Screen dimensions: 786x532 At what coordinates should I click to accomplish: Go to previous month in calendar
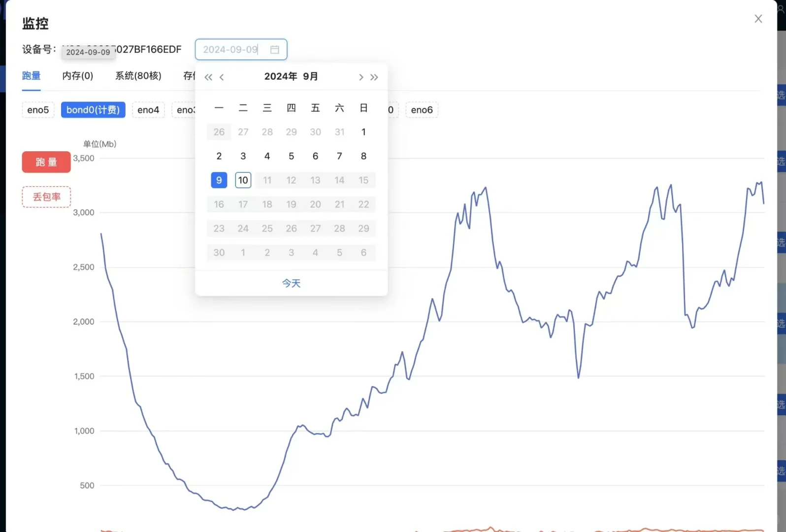222,77
